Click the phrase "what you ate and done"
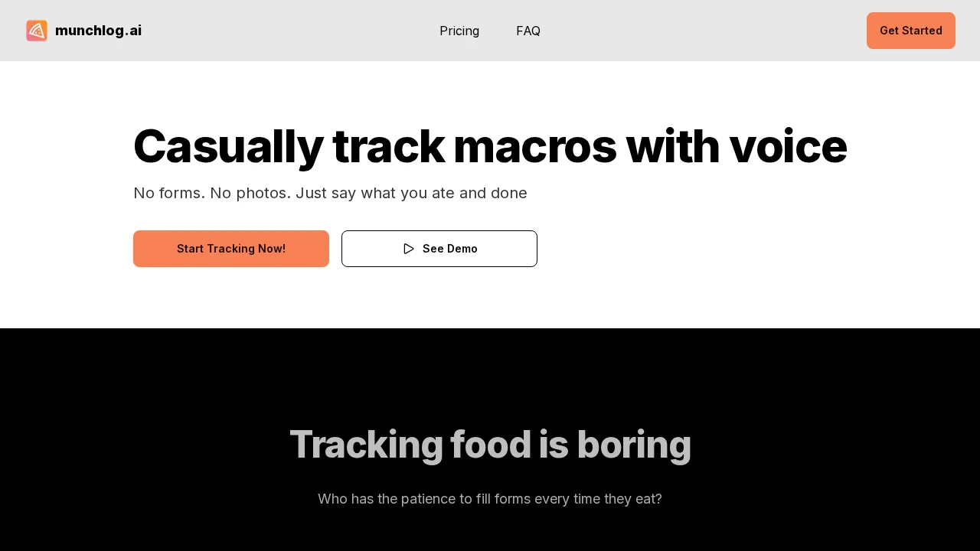This screenshot has height=551, width=980. 444,193
